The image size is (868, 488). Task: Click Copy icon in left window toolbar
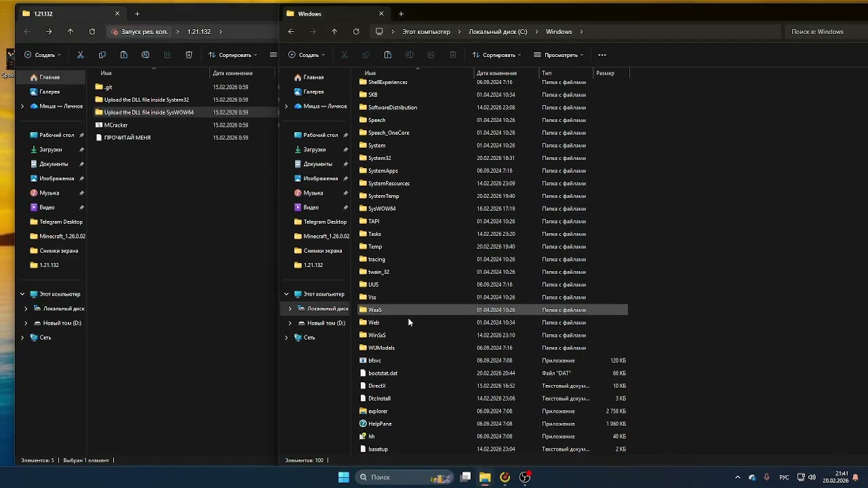click(102, 55)
